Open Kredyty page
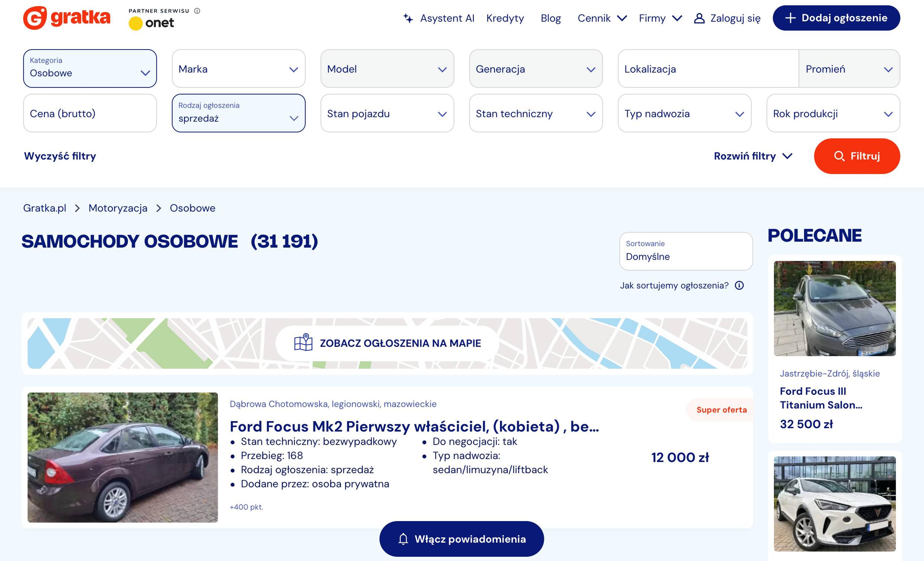924x561 pixels. (505, 18)
